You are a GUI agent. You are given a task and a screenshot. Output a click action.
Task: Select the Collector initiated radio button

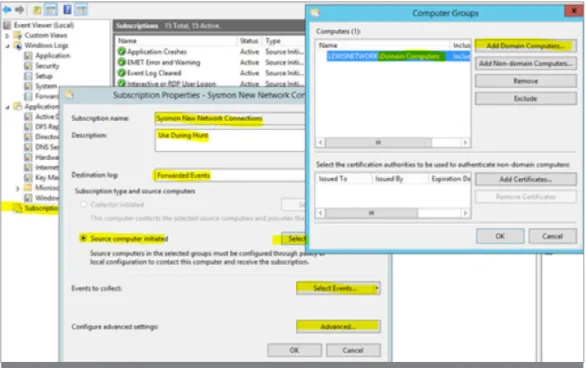(x=84, y=204)
